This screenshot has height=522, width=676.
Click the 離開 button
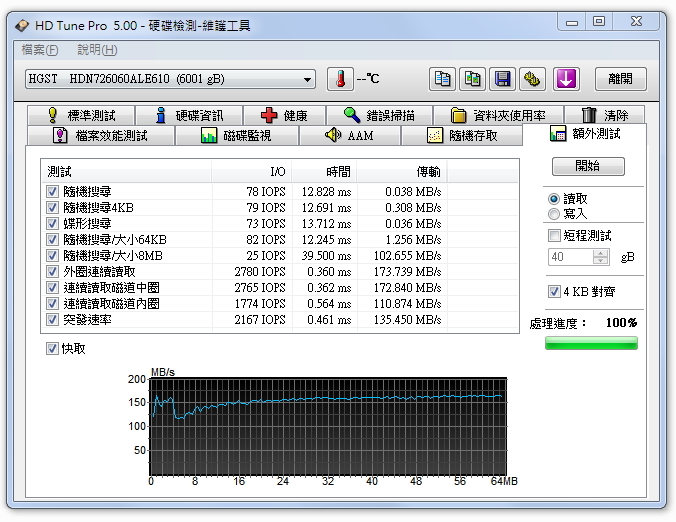620,79
